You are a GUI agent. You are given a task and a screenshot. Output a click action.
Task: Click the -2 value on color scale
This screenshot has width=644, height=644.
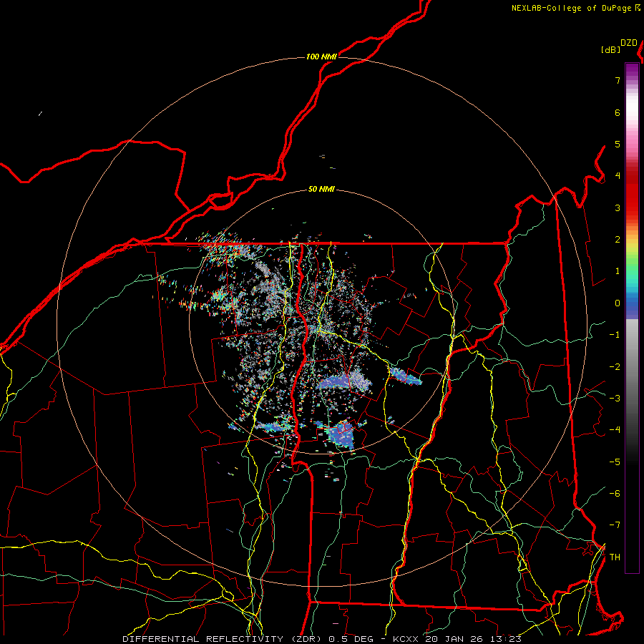click(615, 367)
